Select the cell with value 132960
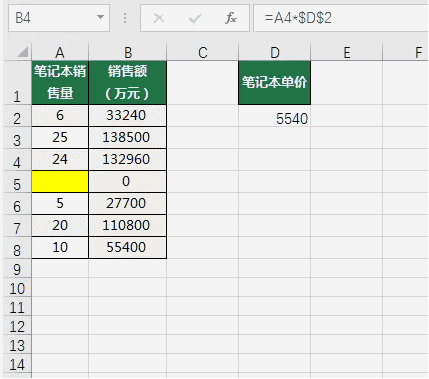The width and height of the screenshot is (429, 379). click(x=128, y=160)
